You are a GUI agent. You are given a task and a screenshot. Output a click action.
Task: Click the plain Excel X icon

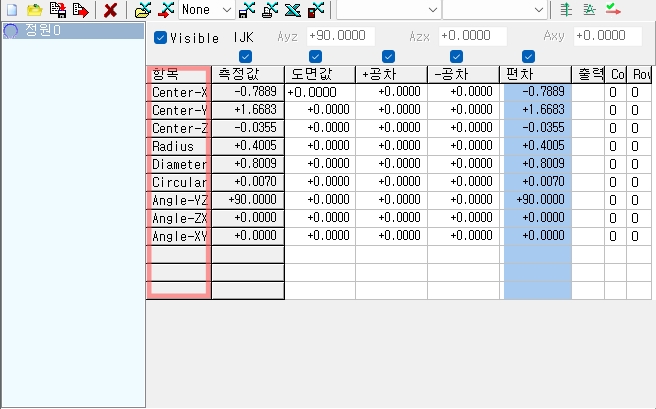click(293, 10)
